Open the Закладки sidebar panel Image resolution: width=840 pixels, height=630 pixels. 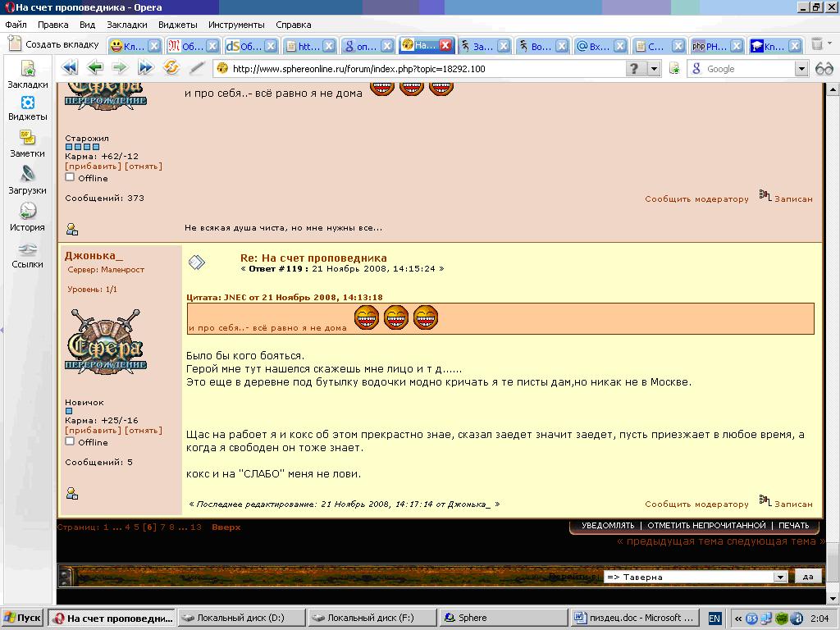(27, 75)
